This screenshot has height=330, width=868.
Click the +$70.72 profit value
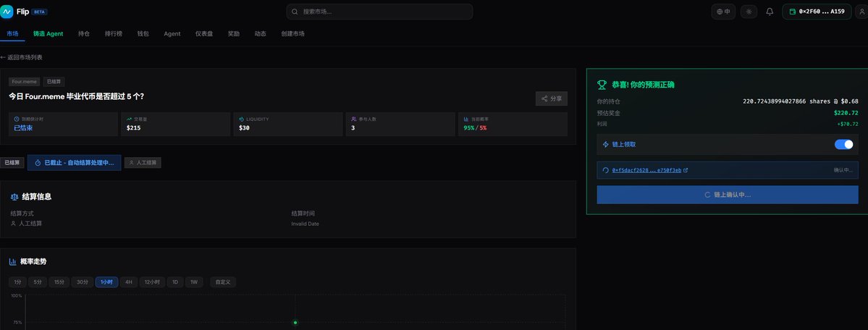(848, 124)
